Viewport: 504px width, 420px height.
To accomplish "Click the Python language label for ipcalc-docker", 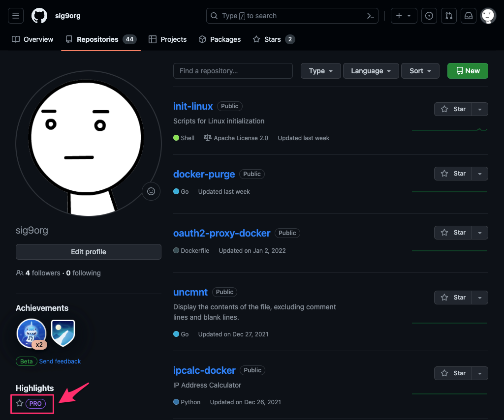I will pyautogui.click(x=187, y=402).
